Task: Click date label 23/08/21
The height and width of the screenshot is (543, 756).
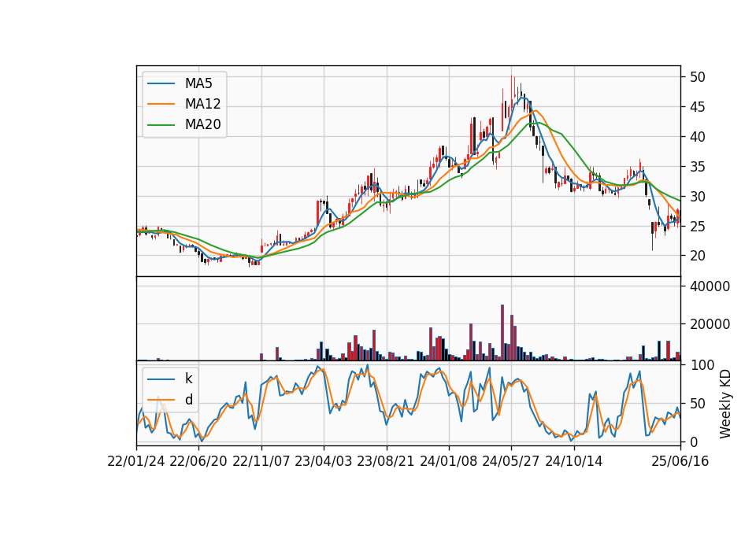Action: tap(386, 461)
